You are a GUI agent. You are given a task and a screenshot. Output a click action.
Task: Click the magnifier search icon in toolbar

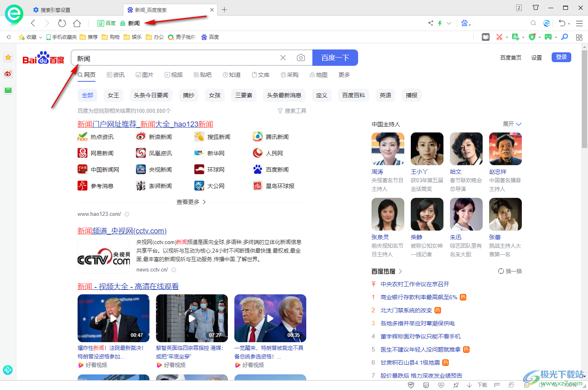tap(533, 23)
